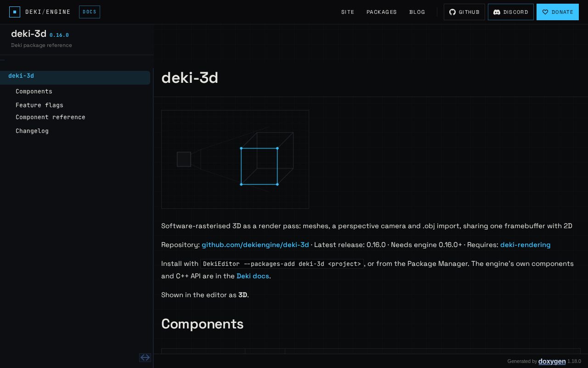
Task: Click the heart icon in Donate button
Action: (x=545, y=12)
